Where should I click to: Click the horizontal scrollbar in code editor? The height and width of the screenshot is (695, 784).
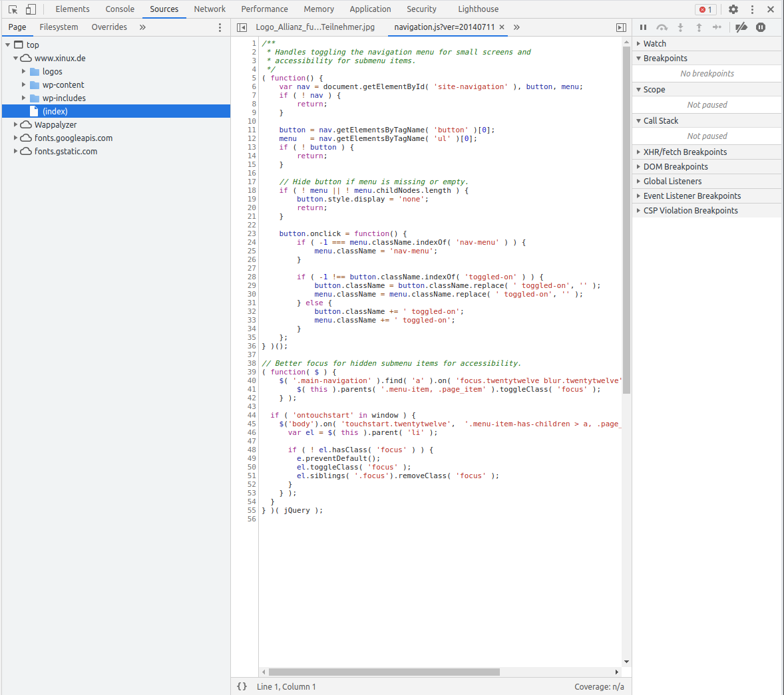point(383,672)
